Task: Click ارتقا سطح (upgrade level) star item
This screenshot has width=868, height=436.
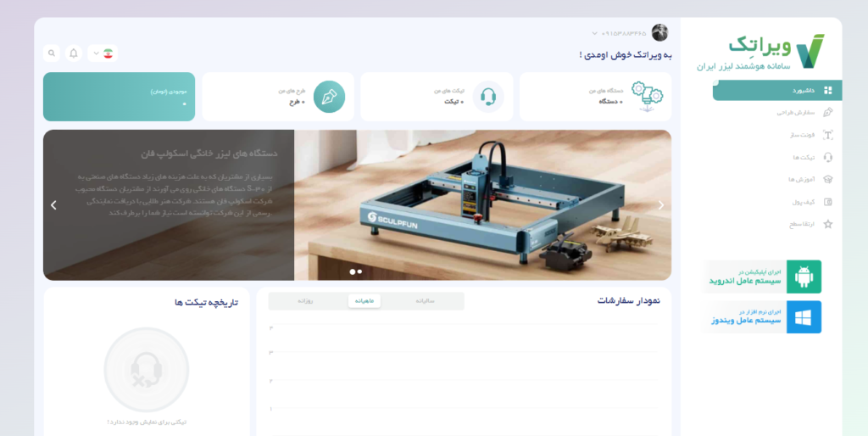Action: point(827,224)
